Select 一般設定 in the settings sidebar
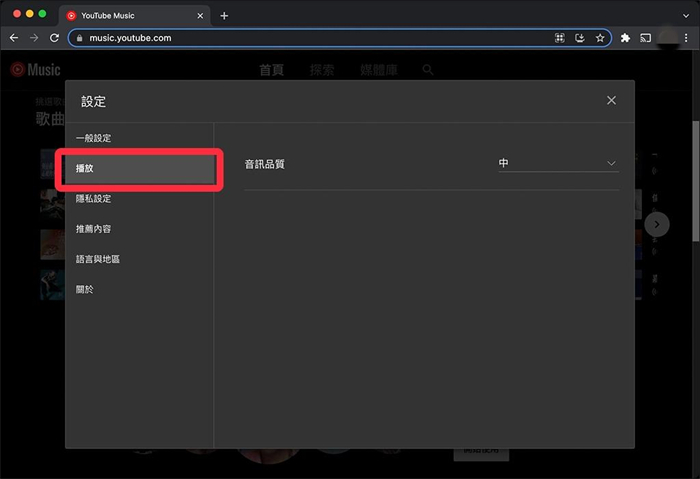Image resolution: width=700 pixels, height=479 pixels. [94, 138]
